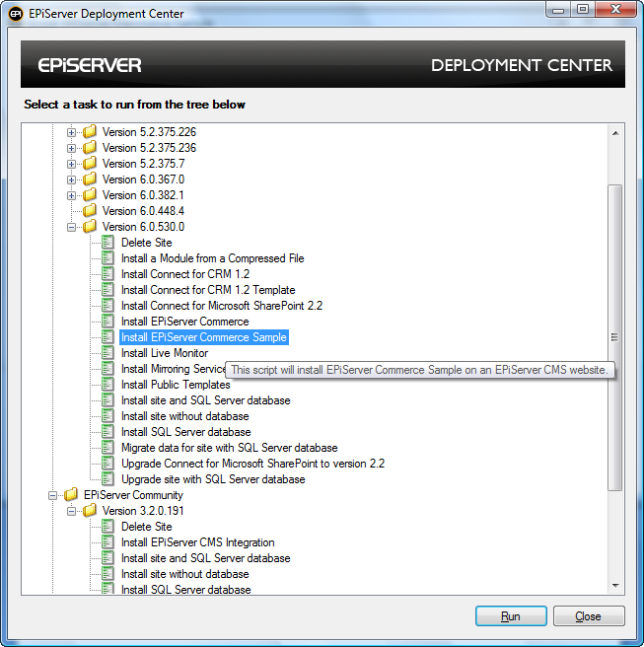The image size is (644, 647).
Task: Collapse the EPiServer Community node
Action: point(53,495)
